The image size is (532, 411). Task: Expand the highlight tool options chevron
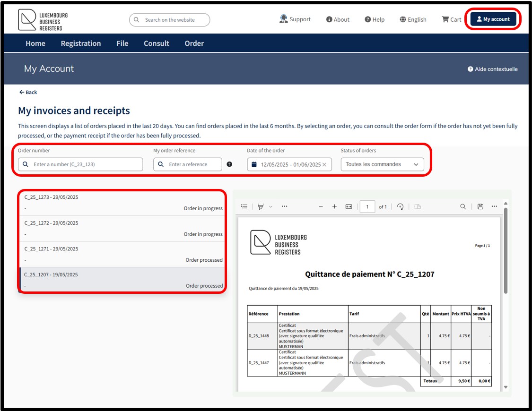(270, 207)
